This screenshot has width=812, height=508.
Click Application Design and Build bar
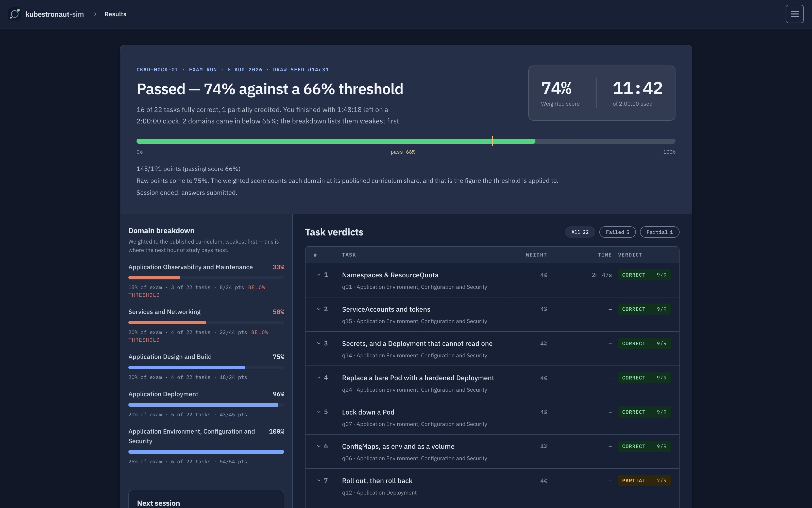point(206,368)
